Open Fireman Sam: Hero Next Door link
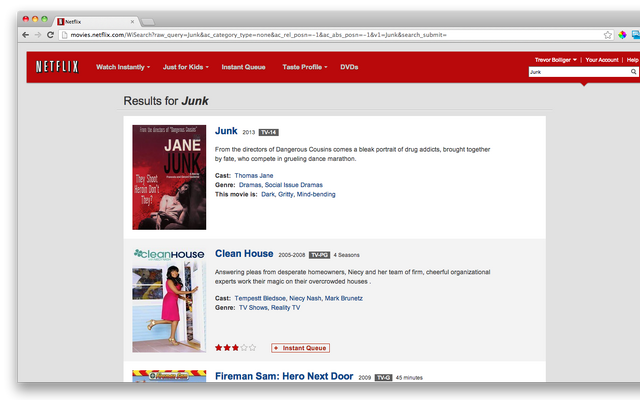The height and width of the screenshot is (400, 640). (284, 376)
